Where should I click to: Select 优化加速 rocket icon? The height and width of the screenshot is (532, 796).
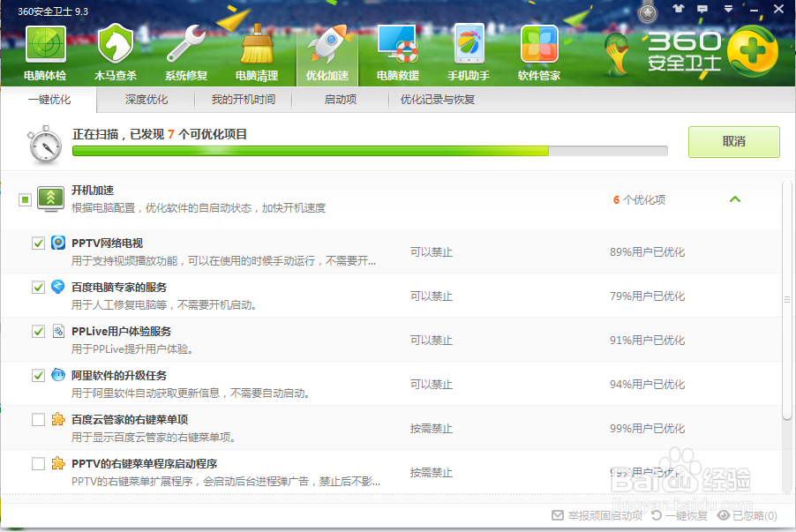[x=327, y=53]
